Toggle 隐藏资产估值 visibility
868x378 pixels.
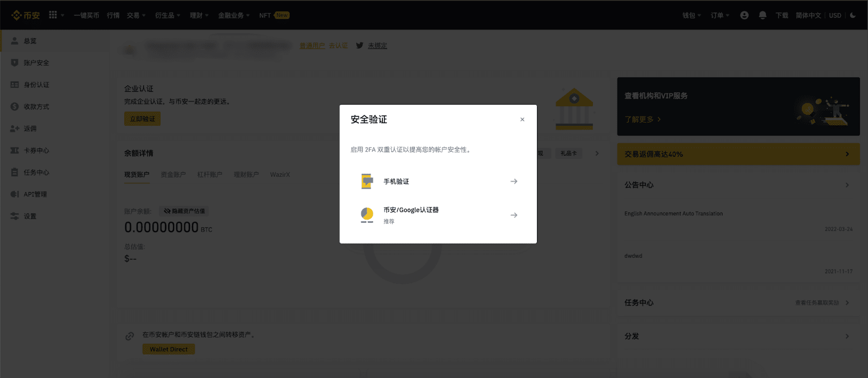pyautogui.click(x=184, y=211)
